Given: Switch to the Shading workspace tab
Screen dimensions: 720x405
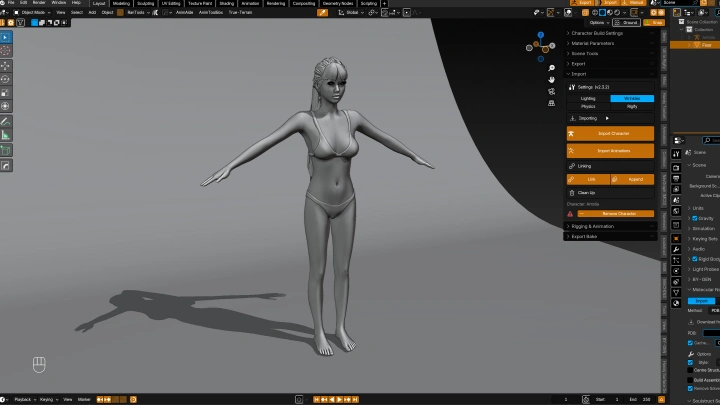Looking at the screenshot, I should click(226, 3).
